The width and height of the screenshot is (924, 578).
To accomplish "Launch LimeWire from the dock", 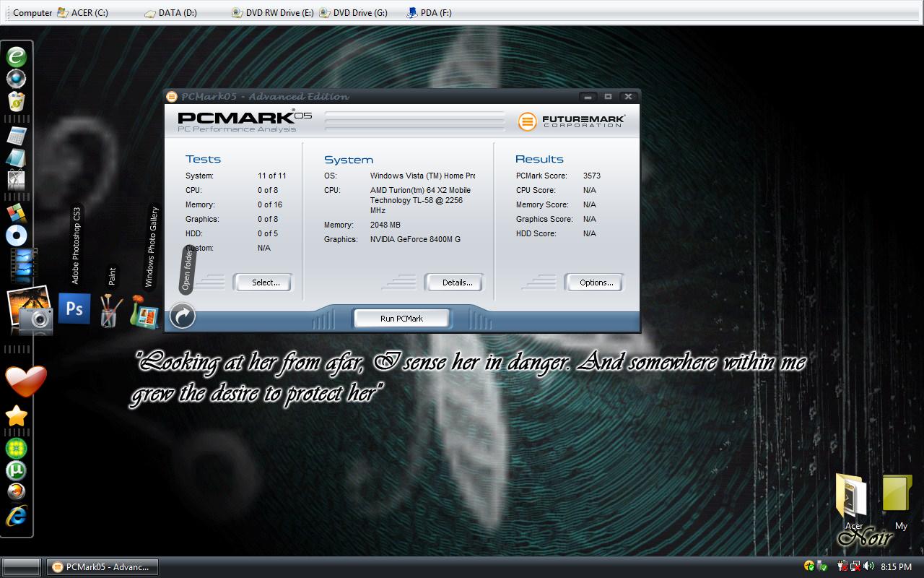I will pyautogui.click(x=16, y=448).
